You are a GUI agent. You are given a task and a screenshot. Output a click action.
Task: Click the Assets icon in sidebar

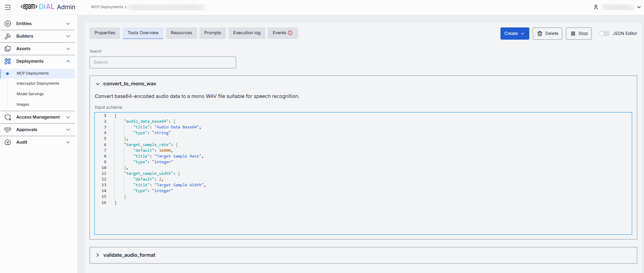(8, 49)
